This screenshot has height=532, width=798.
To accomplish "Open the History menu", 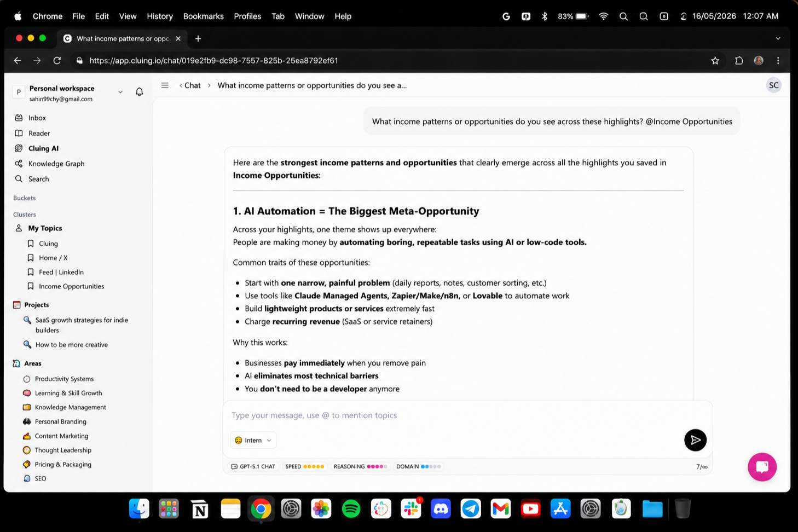I will coord(159,16).
